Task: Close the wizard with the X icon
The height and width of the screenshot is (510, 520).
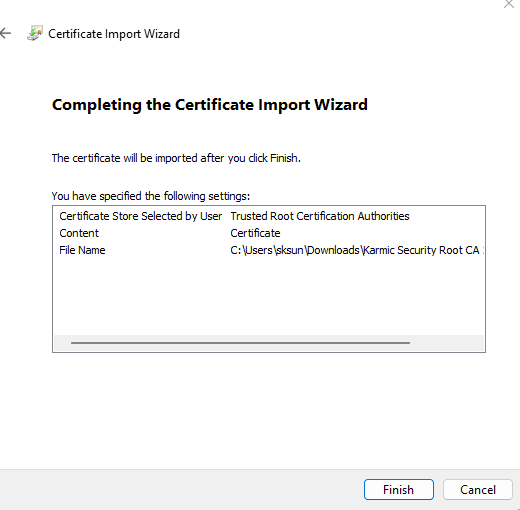Action: (509, 4)
